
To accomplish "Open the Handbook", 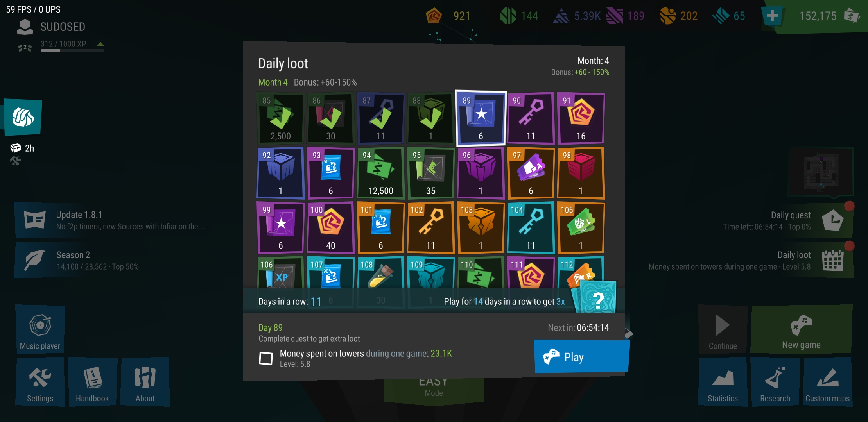I will coord(93,382).
